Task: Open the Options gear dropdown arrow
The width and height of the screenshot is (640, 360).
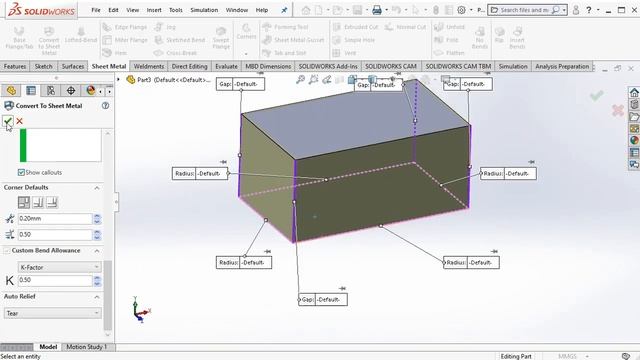Action: 471,10
